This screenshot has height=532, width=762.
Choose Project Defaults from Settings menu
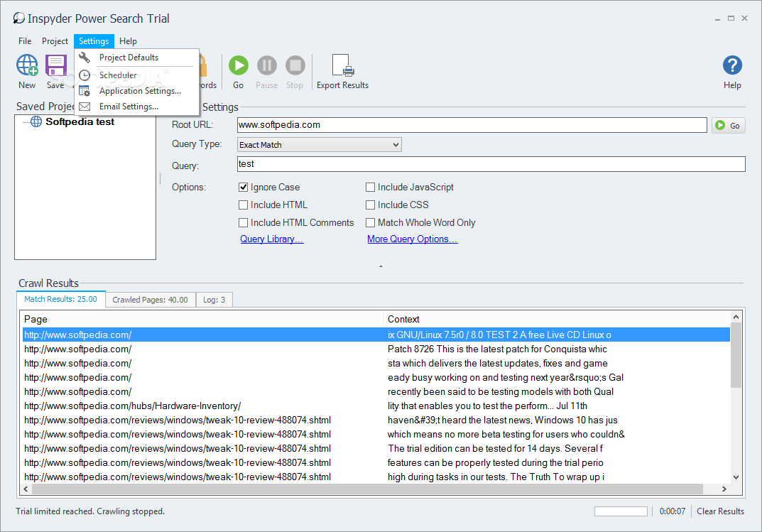[x=137, y=58]
